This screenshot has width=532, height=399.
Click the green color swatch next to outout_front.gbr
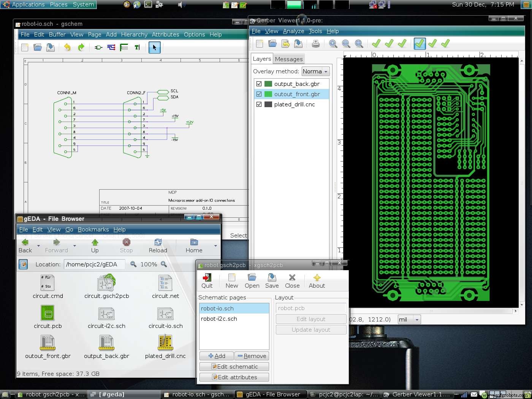pos(268,94)
